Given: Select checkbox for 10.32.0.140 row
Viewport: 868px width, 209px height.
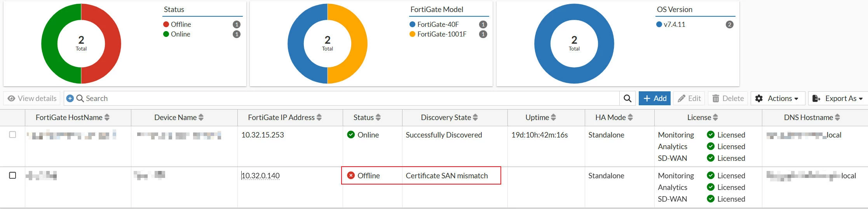Looking at the screenshot, I should [12, 175].
